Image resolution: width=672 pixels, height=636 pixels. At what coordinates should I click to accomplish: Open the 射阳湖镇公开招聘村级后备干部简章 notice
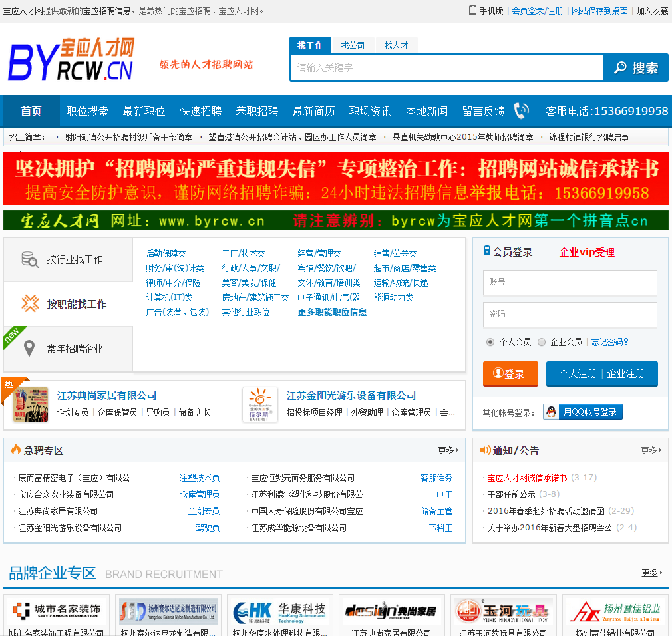(x=128, y=137)
